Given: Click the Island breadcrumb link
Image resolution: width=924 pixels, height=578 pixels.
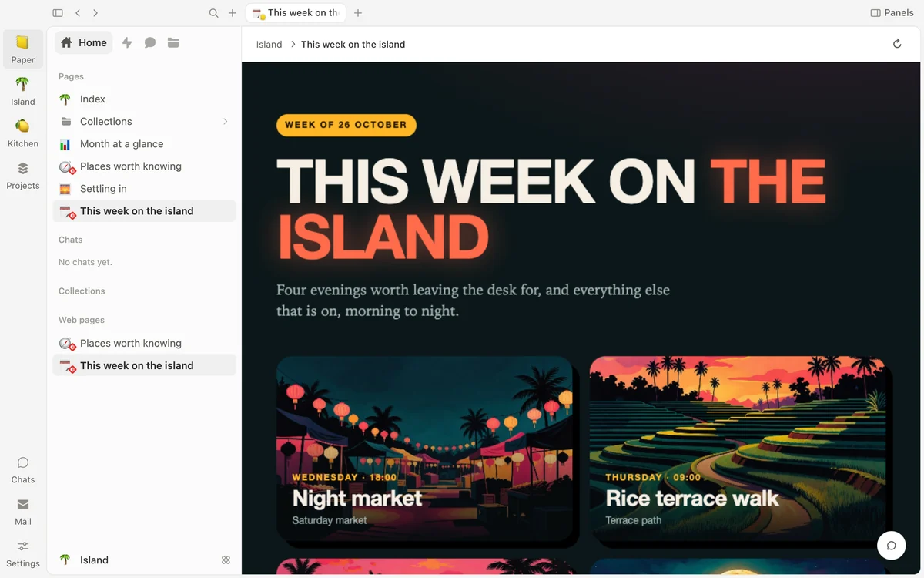Looking at the screenshot, I should tap(269, 45).
